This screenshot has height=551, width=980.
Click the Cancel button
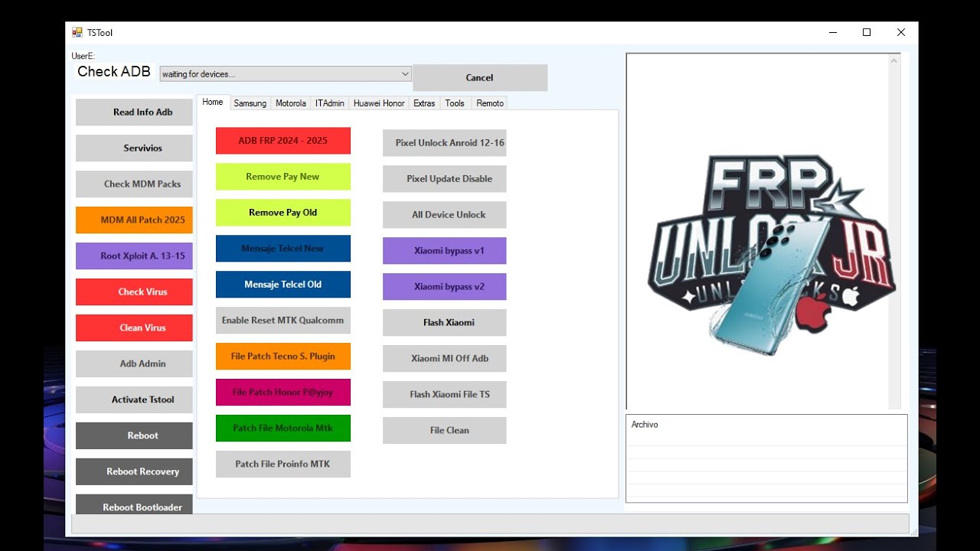(479, 77)
